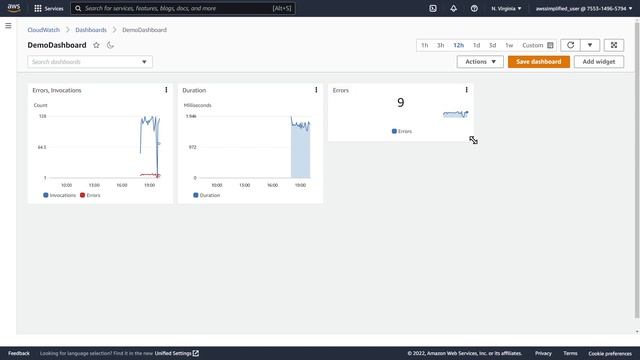This screenshot has height=360, width=640.
Task: Open the notifications bell
Action: (x=453, y=8)
